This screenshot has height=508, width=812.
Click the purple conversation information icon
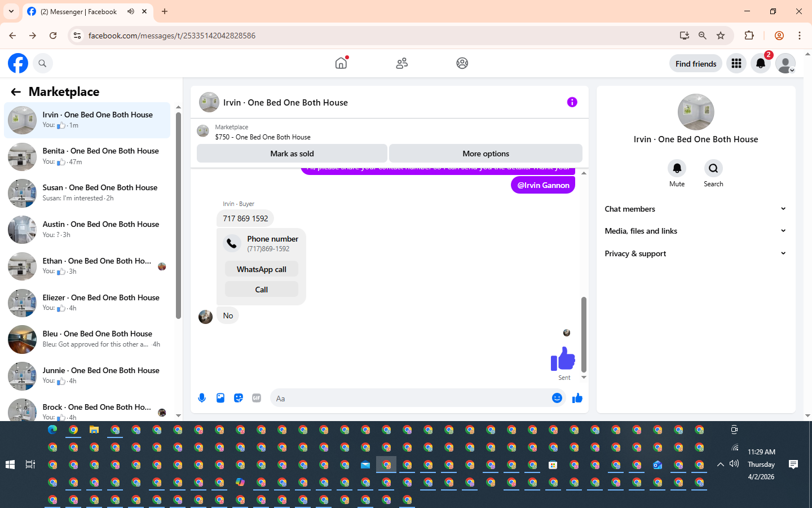pos(572,102)
